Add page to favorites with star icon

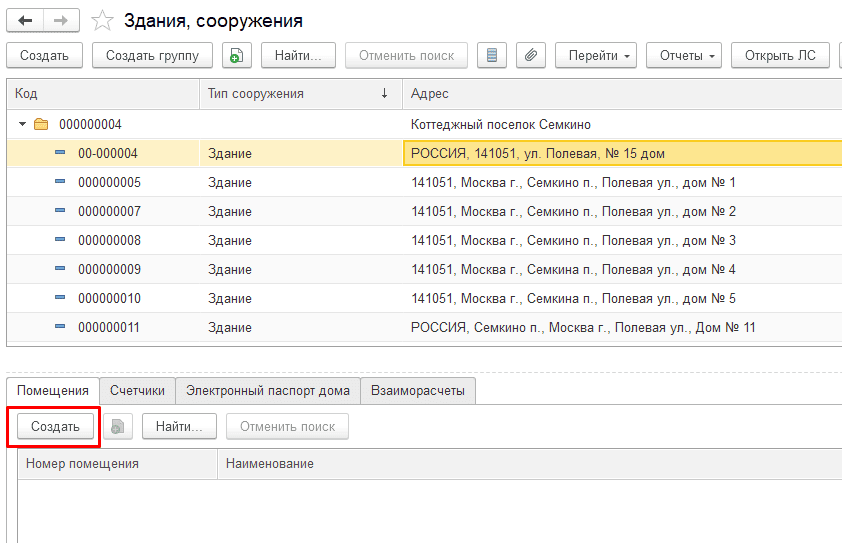click(102, 21)
